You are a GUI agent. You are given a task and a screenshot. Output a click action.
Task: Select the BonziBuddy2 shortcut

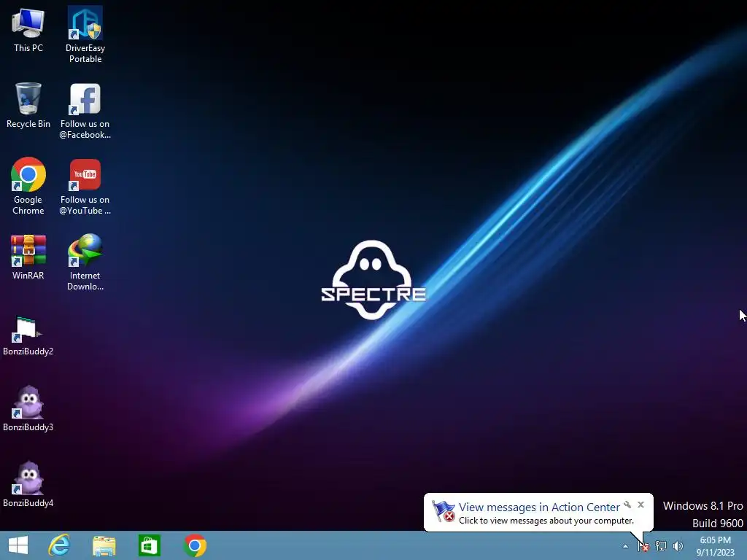coord(28,335)
